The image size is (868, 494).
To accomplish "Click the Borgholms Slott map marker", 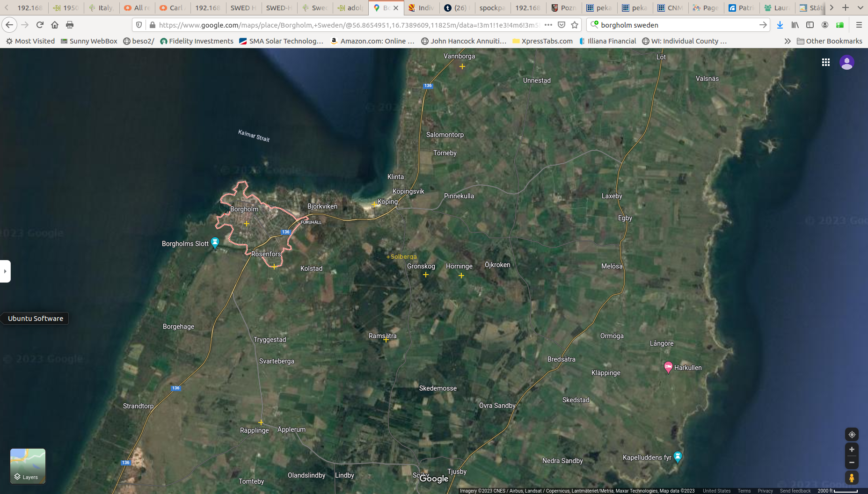I will (215, 242).
